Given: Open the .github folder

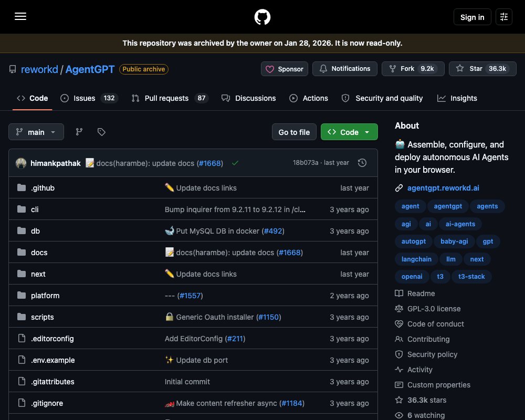Looking at the screenshot, I should pos(43,188).
